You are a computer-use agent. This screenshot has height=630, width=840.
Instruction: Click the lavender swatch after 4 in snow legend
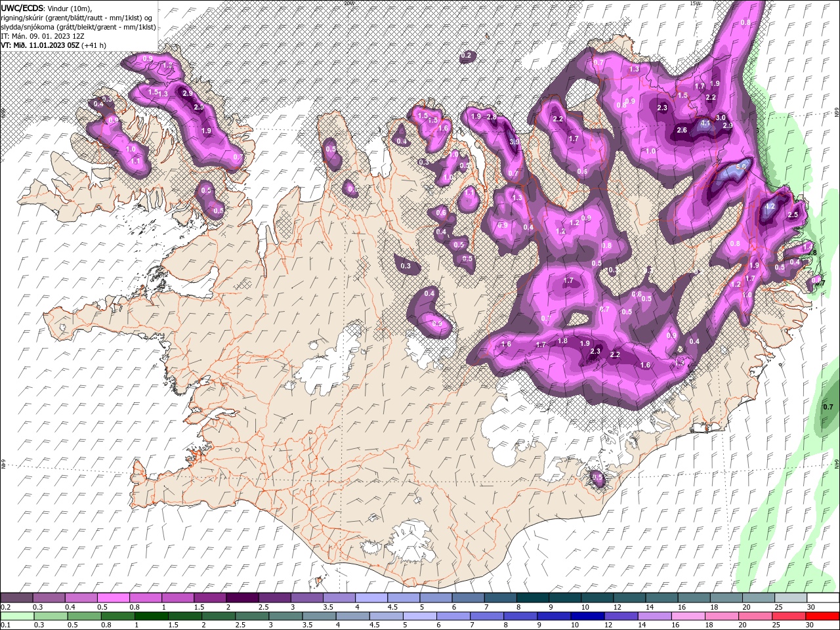coord(371,598)
